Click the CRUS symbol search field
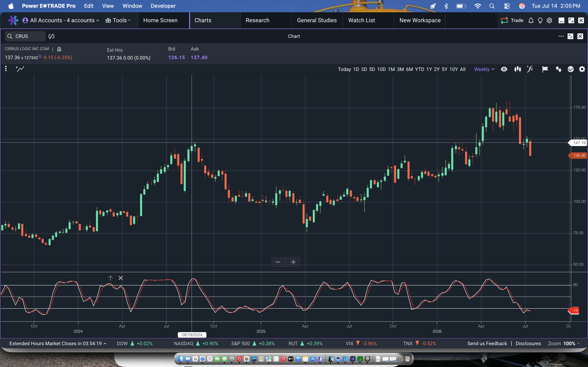588x367 pixels. coord(25,36)
